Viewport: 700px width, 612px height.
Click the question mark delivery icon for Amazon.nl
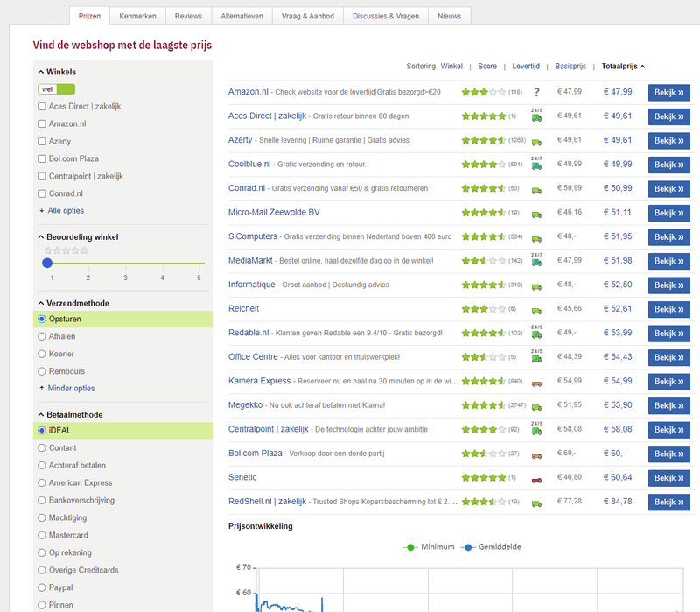(x=536, y=93)
